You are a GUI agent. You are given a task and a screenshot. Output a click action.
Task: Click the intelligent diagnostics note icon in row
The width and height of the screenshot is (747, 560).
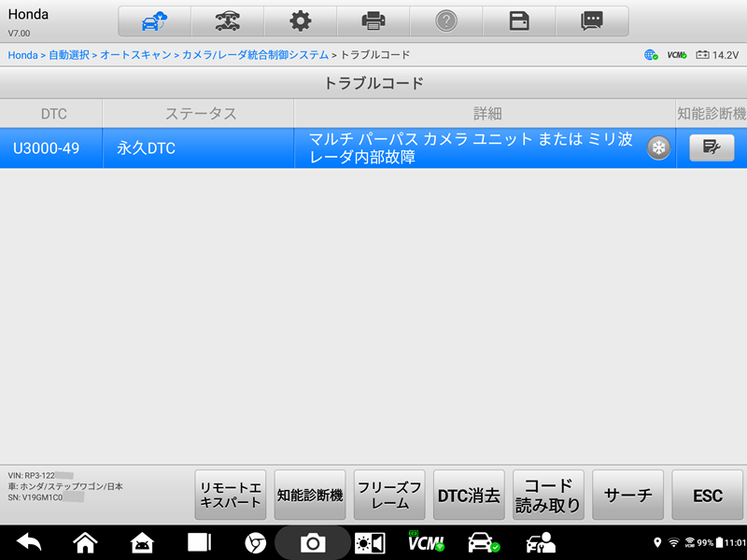click(711, 148)
